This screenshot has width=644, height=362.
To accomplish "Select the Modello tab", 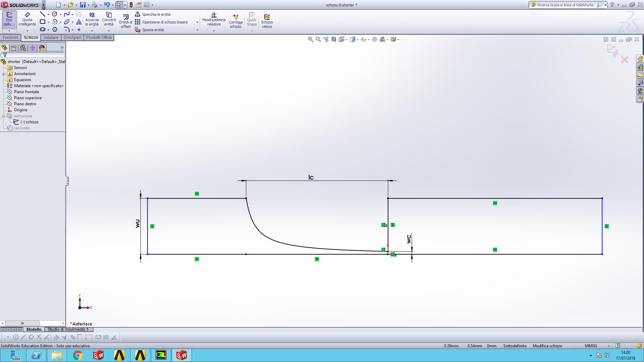I will (x=34, y=329).
